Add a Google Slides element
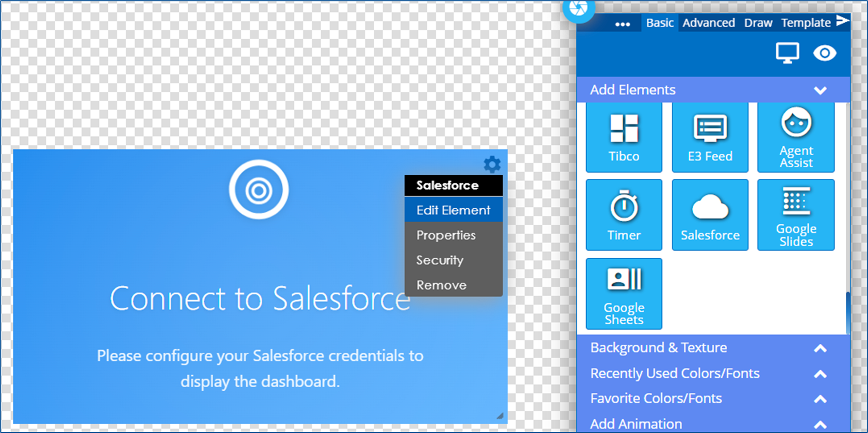Viewport: 868px width, 433px height. point(796,215)
